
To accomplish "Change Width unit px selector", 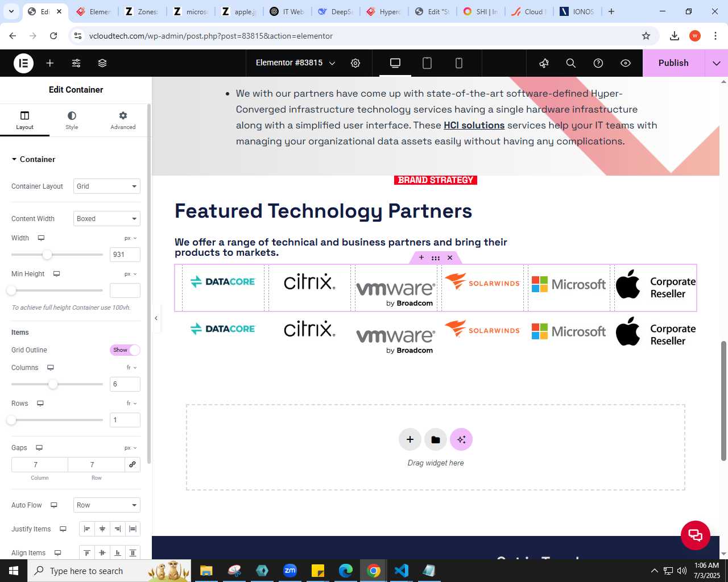I will pos(131,238).
